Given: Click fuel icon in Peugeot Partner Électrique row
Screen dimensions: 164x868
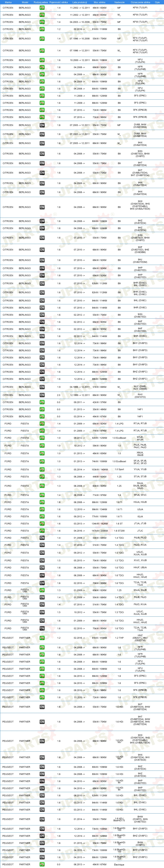Looking at the screenshot, I should tap(42, 864).
